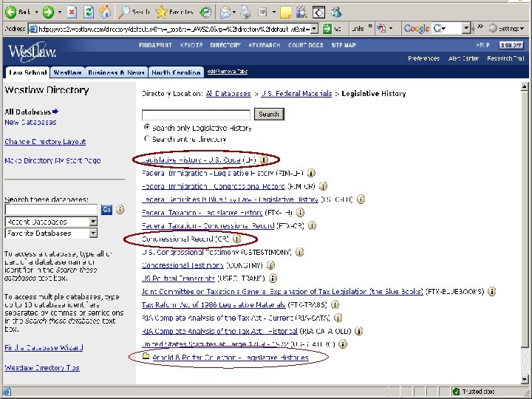This screenshot has width=532, height=399.
Task: Click info icon for Legislative History - U.S. Code
Action: coord(265,160)
